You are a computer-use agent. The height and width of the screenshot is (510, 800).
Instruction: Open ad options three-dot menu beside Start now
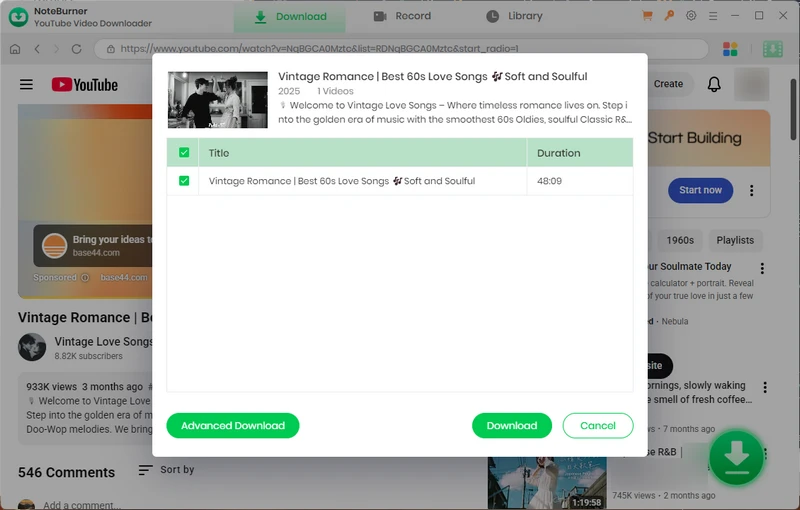point(752,190)
